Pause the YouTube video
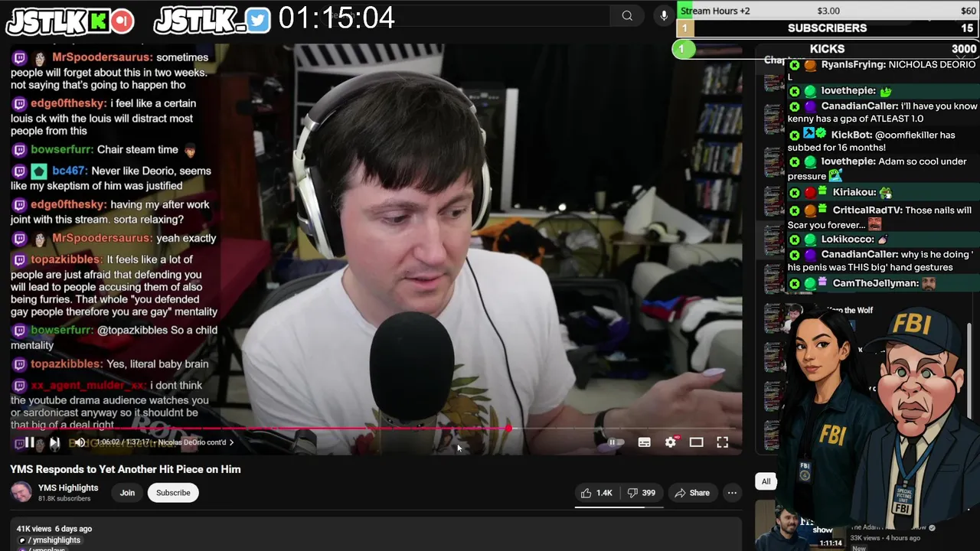 point(29,442)
